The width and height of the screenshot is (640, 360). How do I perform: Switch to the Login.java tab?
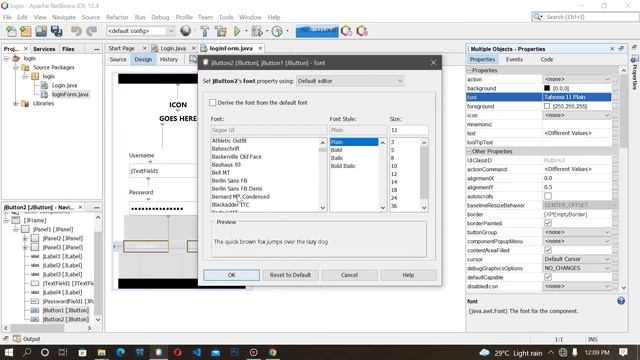[x=173, y=48]
